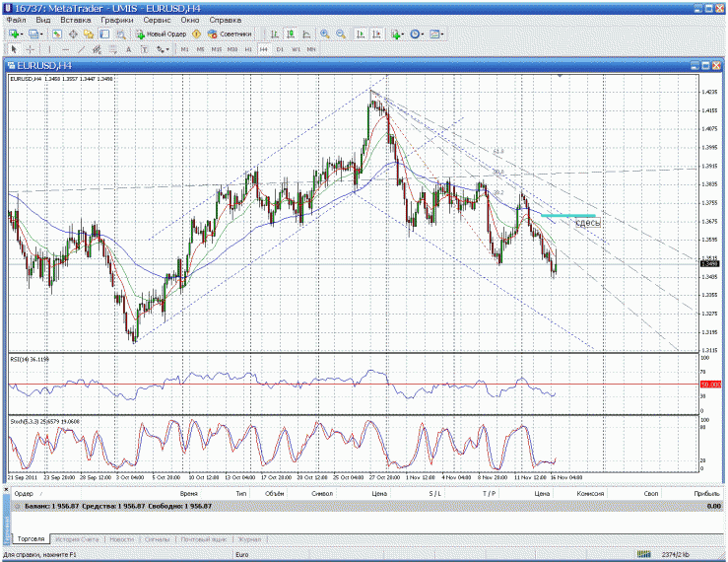Open the Графики menu

pyautogui.click(x=117, y=20)
